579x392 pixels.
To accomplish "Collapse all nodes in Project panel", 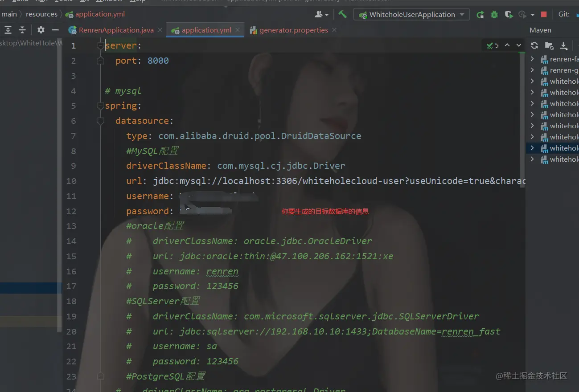I will pos(22,30).
